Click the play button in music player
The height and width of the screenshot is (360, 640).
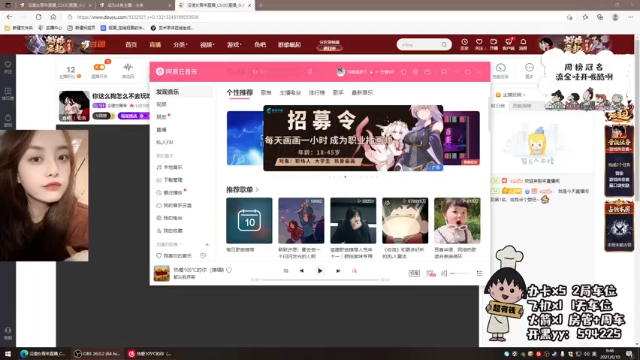coord(320,271)
